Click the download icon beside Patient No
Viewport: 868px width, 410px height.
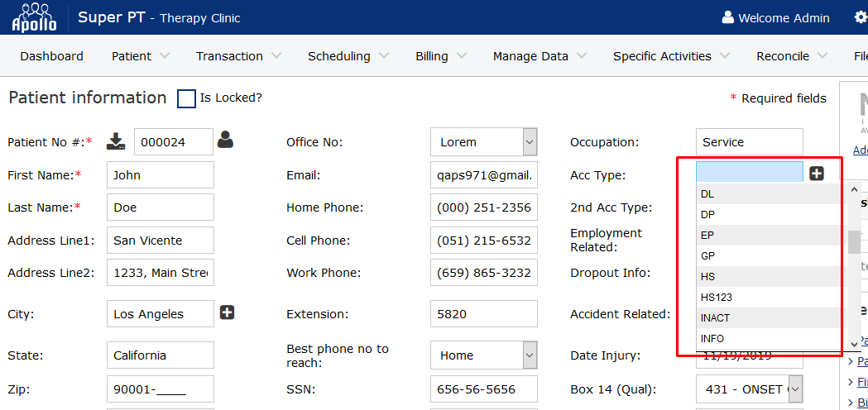click(x=116, y=141)
